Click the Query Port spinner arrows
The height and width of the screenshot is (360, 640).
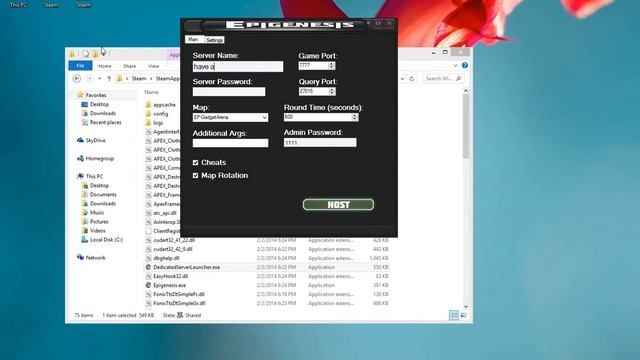point(332,91)
